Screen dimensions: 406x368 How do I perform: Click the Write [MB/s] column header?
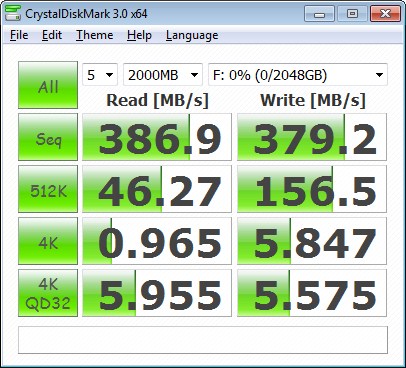(313, 100)
